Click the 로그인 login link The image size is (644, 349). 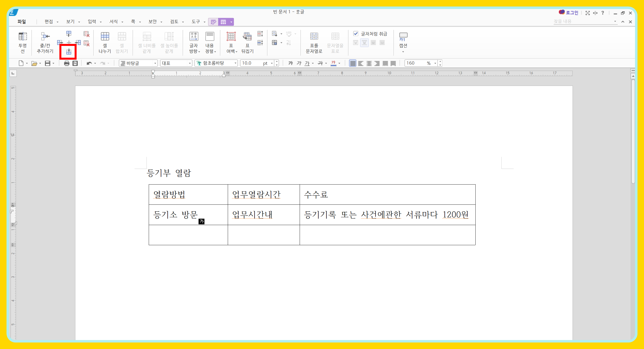[x=572, y=13]
